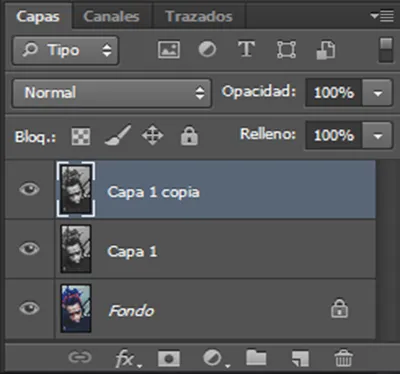Switch to the Trazados tab

[199, 16]
